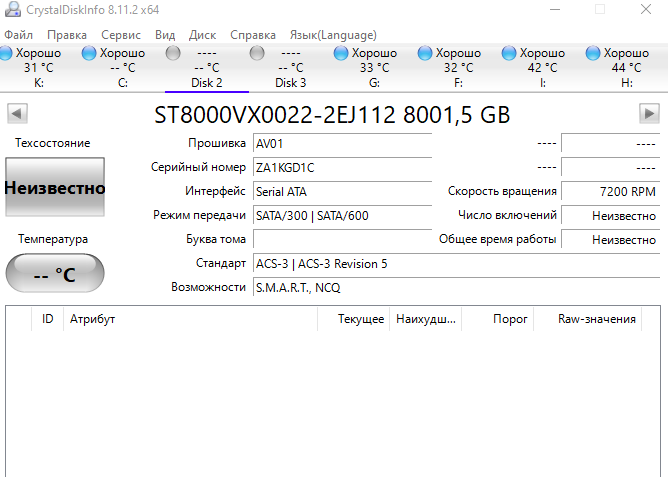The image size is (668, 477).
Task: Select the K: drive with 31 °C
Action: click(x=39, y=67)
